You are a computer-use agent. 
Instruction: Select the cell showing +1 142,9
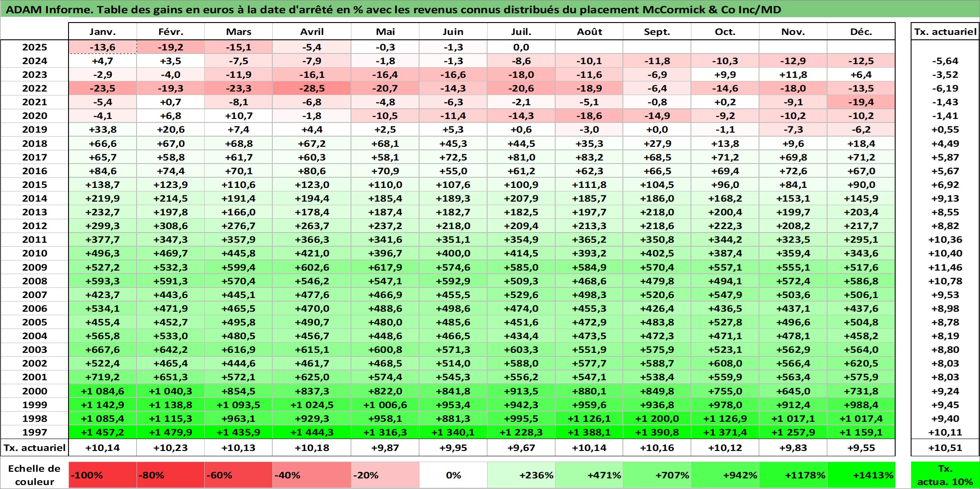click(x=103, y=405)
